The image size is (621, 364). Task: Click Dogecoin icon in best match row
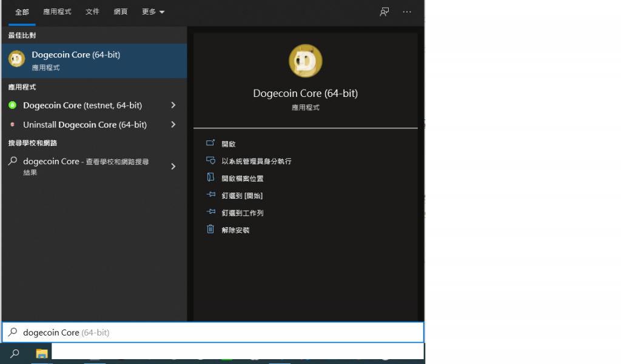coord(16,59)
